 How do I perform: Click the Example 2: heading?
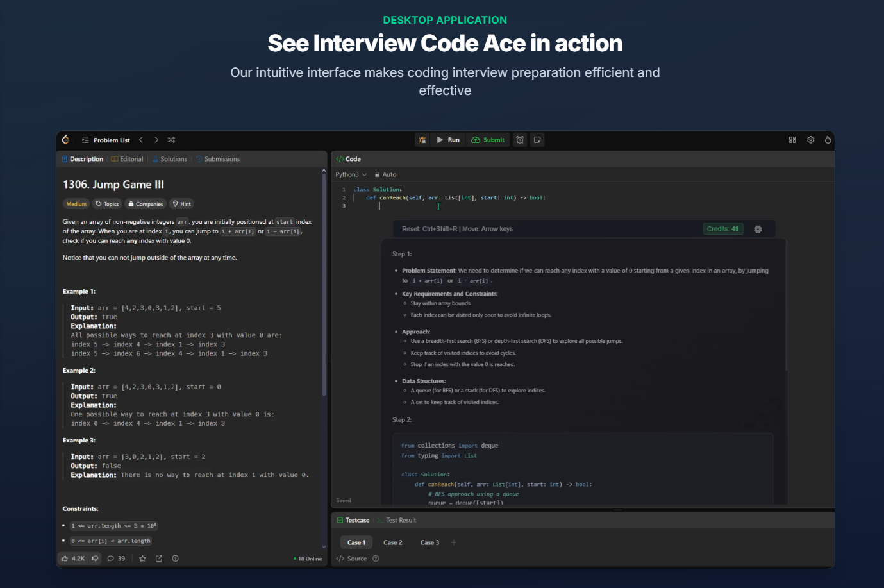[79, 371]
